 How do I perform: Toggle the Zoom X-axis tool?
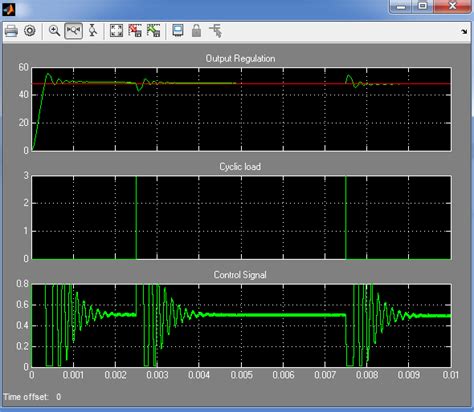coord(74,31)
